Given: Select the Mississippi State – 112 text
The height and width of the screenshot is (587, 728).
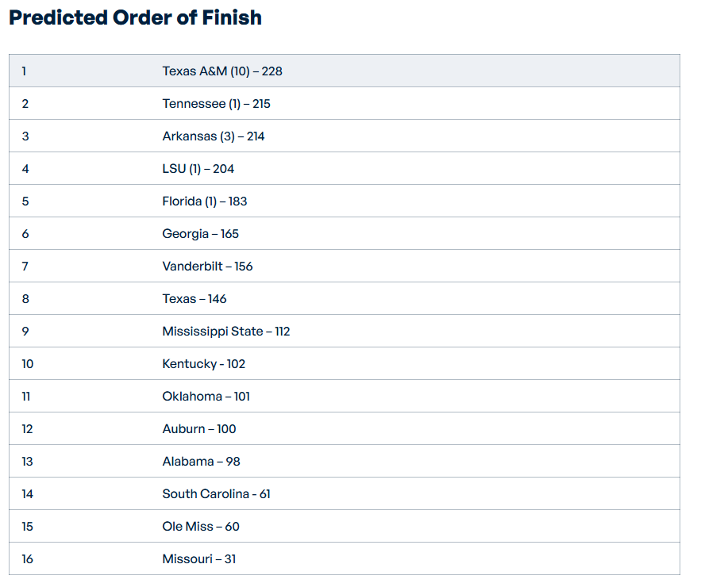Looking at the screenshot, I should [x=225, y=331].
